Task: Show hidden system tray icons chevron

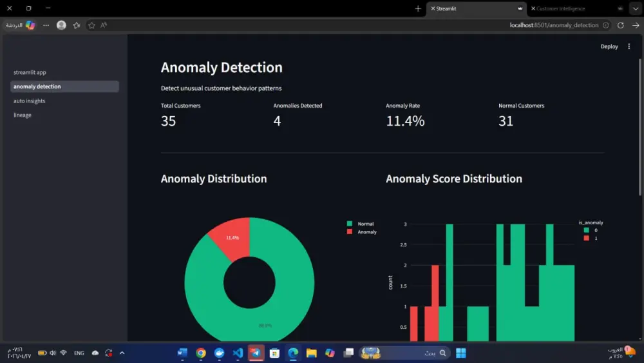Action: coord(122,353)
